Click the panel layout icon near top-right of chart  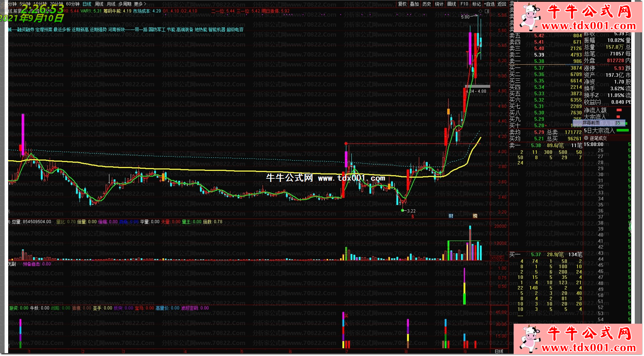pyautogui.click(x=487, y=11)
